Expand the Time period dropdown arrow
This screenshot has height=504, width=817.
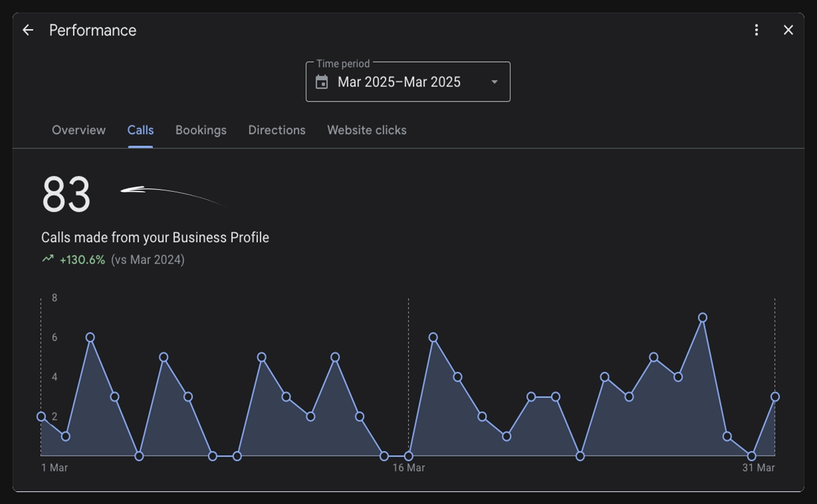click(x=495, y=82)
